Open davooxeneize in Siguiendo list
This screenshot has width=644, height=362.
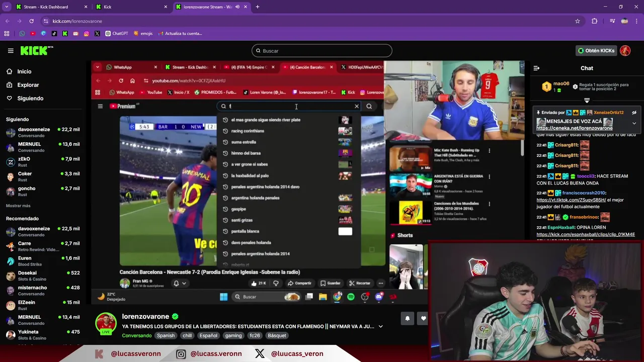tap(43, 132)
